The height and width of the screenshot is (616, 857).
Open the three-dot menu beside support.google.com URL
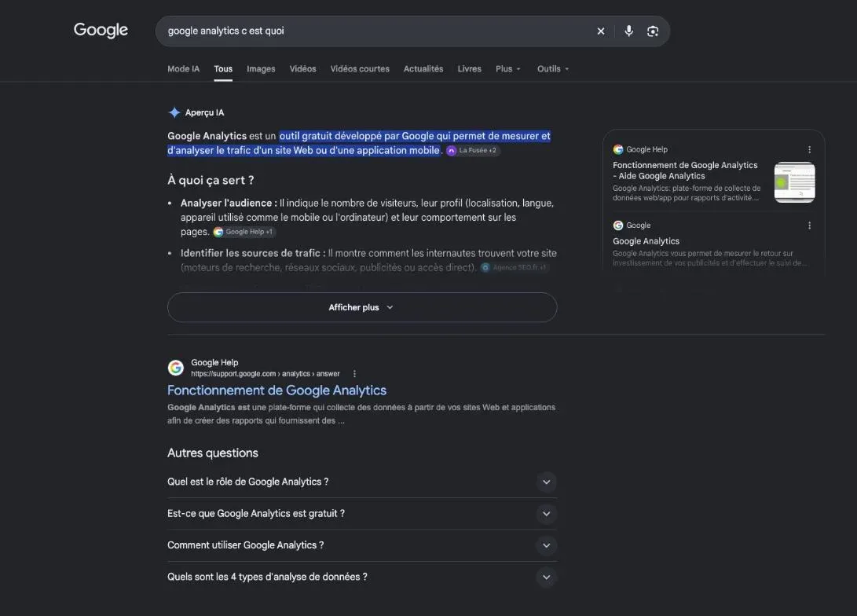click(355, 374)
